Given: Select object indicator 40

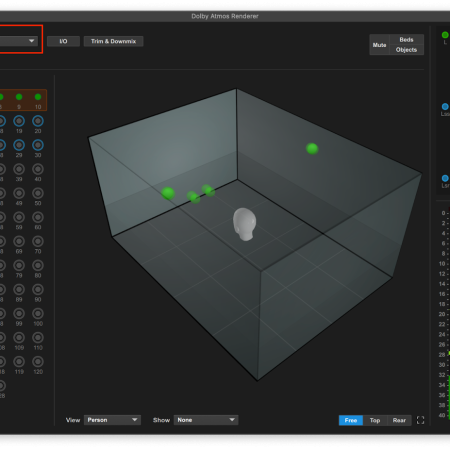Looking at the screenshot, I should tap(38, 169).
